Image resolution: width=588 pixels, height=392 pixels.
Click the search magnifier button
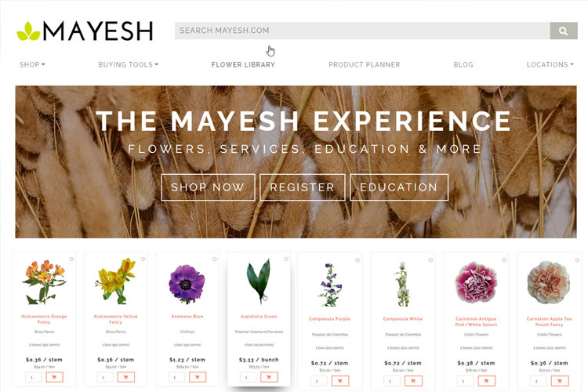[563, 31]
